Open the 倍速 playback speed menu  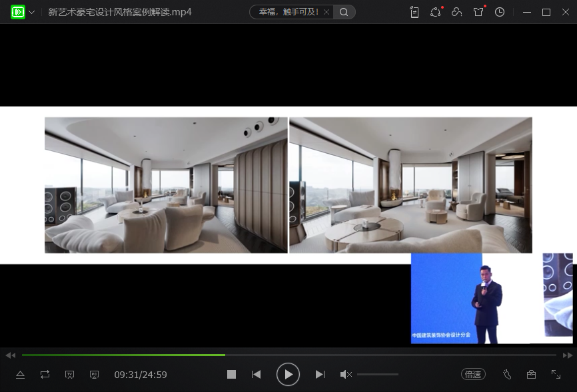click(x=473, y=374)
